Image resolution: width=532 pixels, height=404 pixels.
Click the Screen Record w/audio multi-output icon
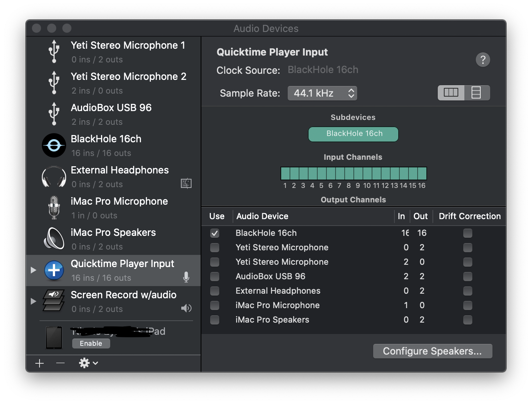click(54, 301)
